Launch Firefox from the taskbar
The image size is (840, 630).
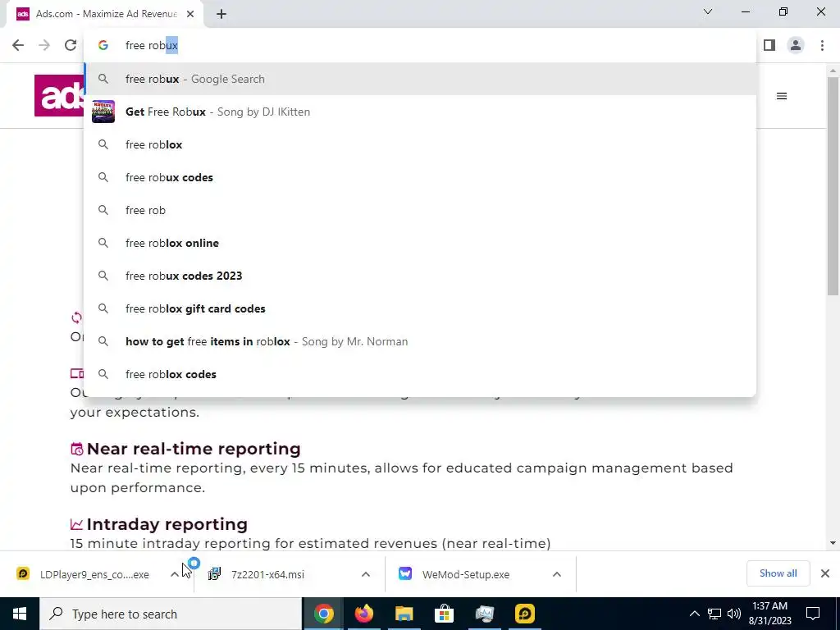pos(363,614)
